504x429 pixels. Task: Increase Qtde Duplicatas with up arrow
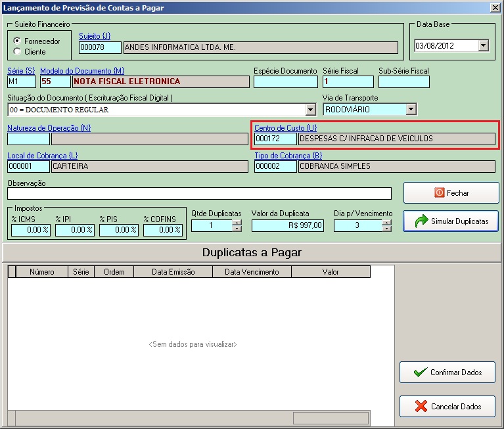237,222
